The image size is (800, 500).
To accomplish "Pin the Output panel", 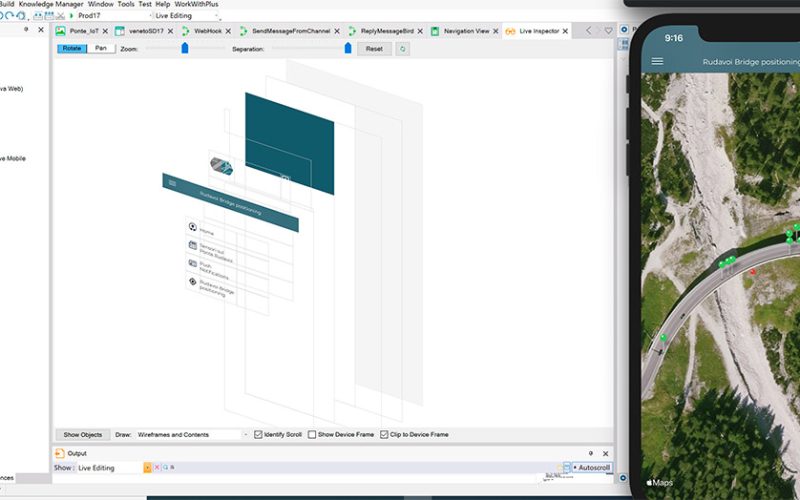I will [x=591, y=454].
